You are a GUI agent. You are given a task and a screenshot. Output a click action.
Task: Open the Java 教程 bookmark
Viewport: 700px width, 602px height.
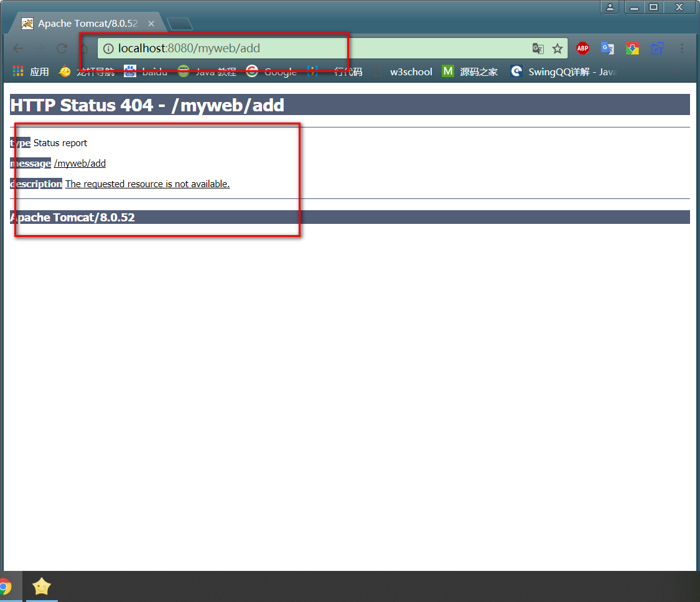click(207, 72)
